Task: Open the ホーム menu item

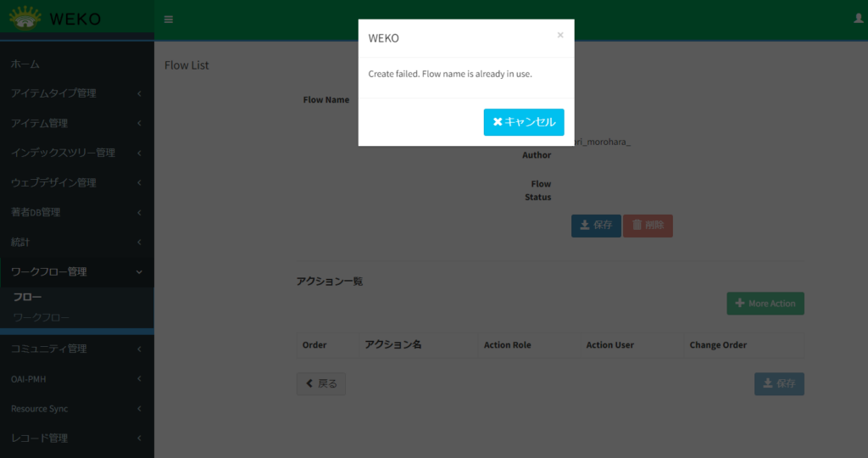Action: pos(25,64)
